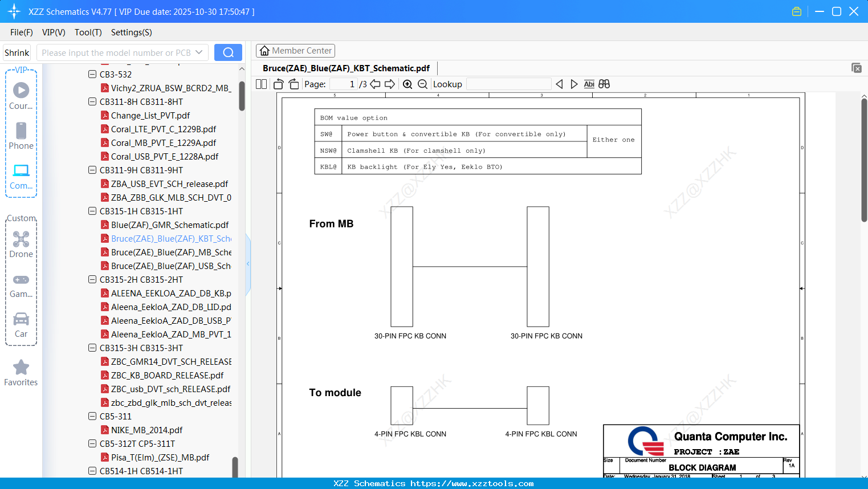Open the File(F) menu
The height and width of the screenshot is (489, 868).
click(22, 32)
